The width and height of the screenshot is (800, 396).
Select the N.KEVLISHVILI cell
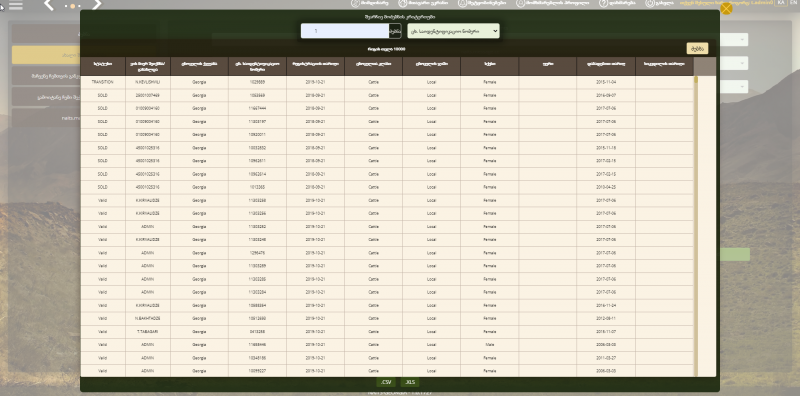pyautogui.click(x=147, y=82)
